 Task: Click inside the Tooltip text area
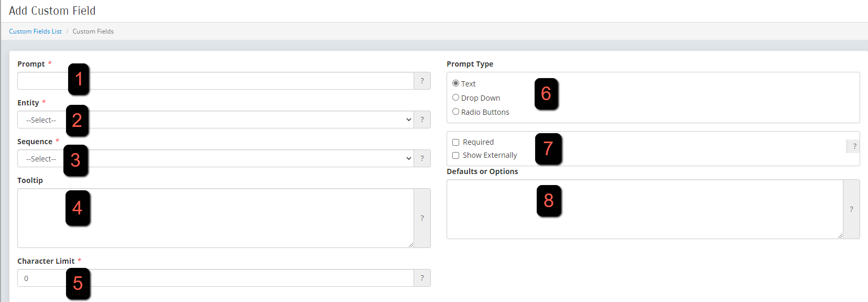pyautogui.click(x=215, y=218)
